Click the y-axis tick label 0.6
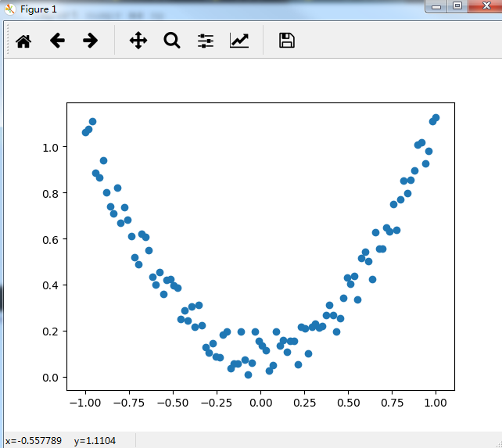Image resolution: width=502 pixels, height=448 pixels. 50,240
